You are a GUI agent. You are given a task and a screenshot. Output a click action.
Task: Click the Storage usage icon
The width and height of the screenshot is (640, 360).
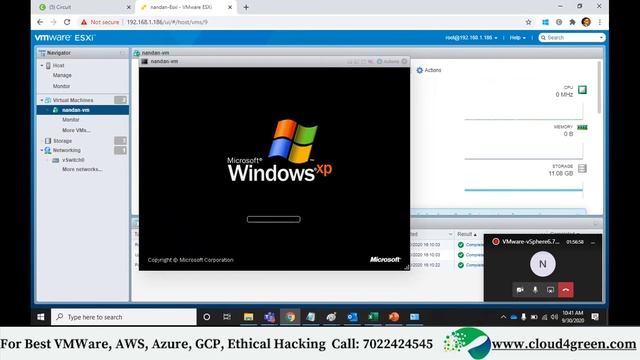click(x=582, y=168)
